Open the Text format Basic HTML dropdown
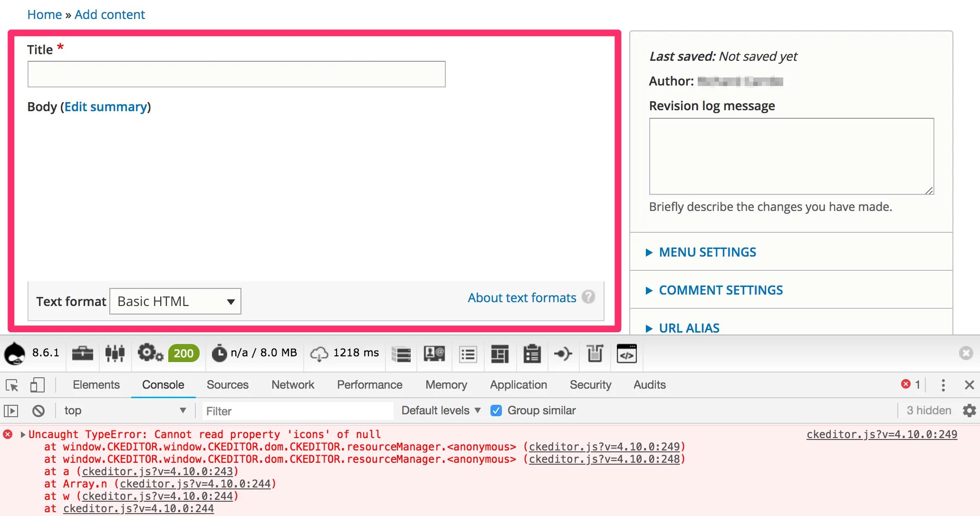 pyautogui.click(x=175, y=301)
